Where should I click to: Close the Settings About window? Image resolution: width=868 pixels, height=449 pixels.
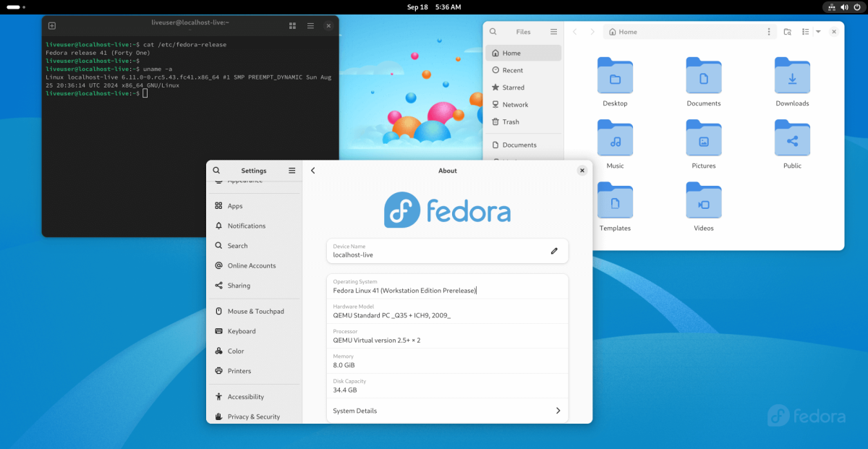click(582, 171)
